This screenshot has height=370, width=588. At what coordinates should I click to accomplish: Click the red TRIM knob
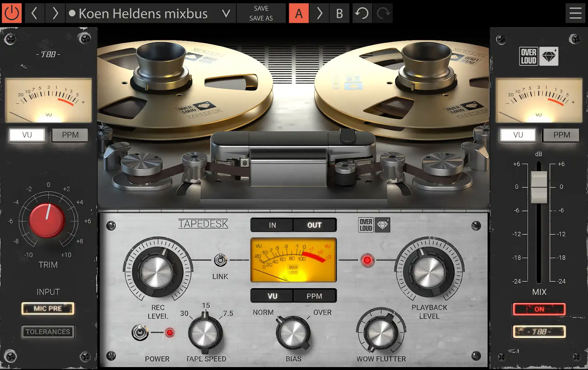click(47, 221)
